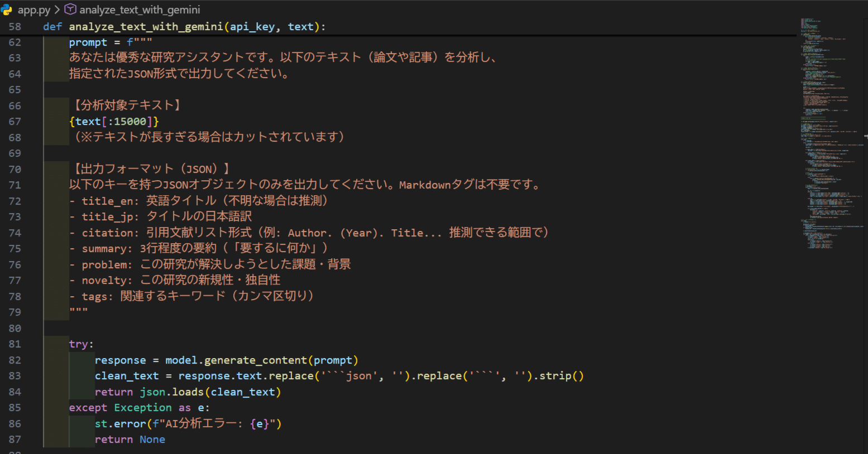Click the function symbol icon beside analyze_text_with_gemini

coord(70,9)
